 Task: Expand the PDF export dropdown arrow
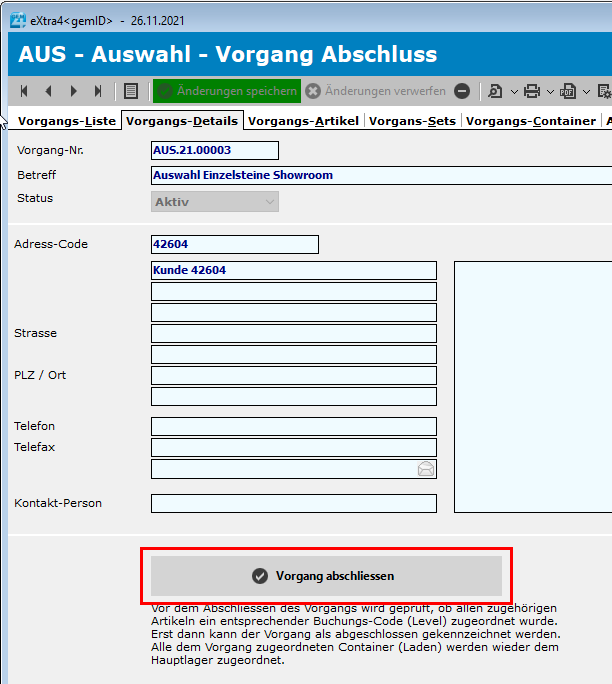[x=587, y=92]
